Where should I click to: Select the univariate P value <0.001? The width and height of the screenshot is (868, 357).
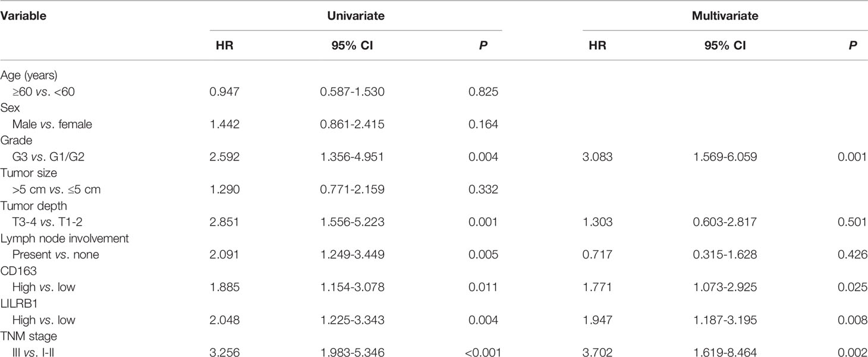coord(483,353)
